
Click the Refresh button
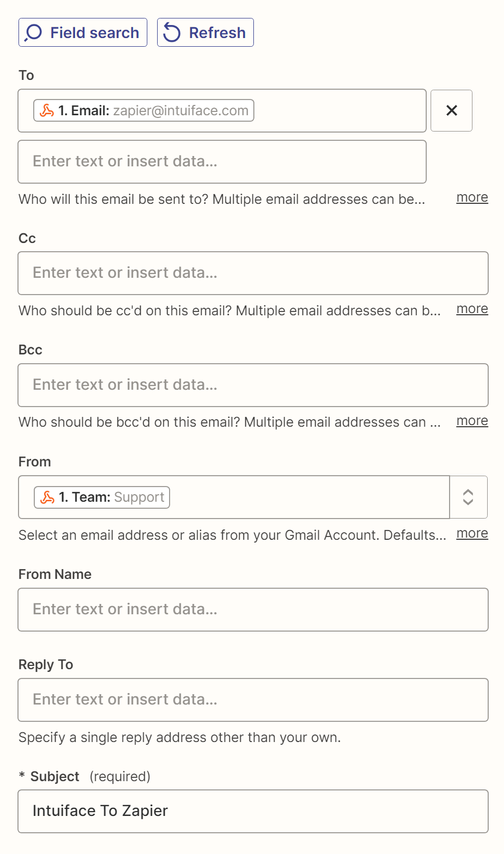pos(206,33)
